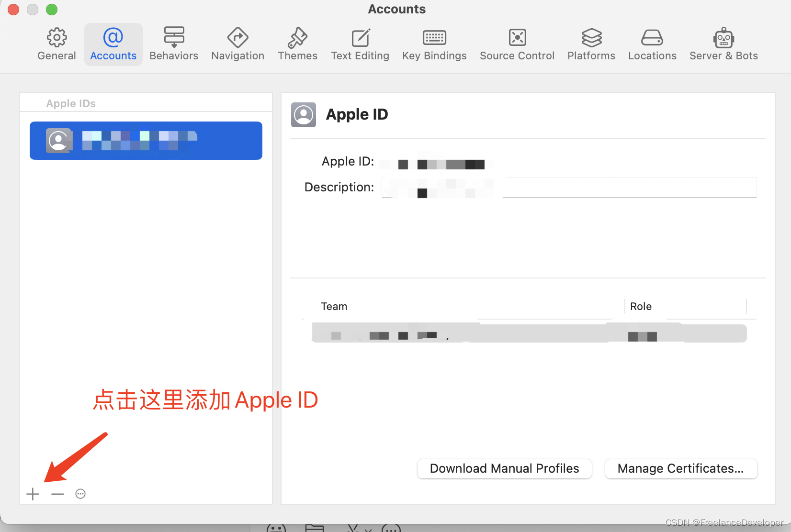Click Download Manual Profiles button
The height and width of the screenshot is (532, 791).
pyautogui.click(x=505, y=468)
